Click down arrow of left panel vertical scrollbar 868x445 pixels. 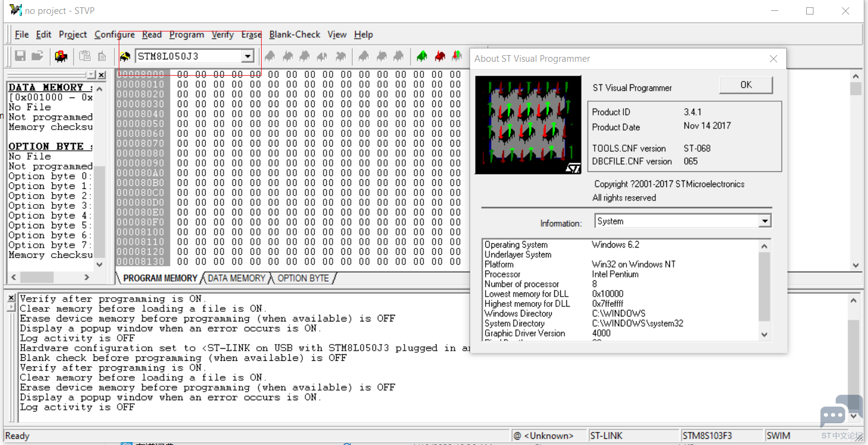100,265
